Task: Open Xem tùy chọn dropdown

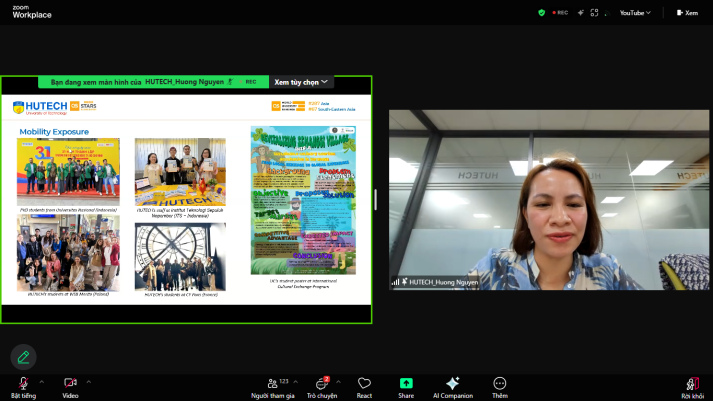Action: click(301, 82)
